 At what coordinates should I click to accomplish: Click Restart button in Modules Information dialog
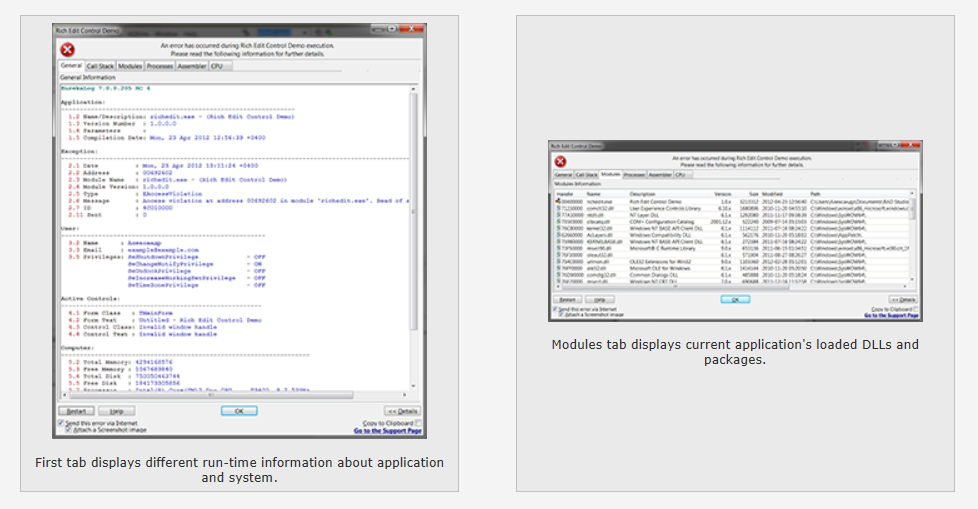(567, 299)
